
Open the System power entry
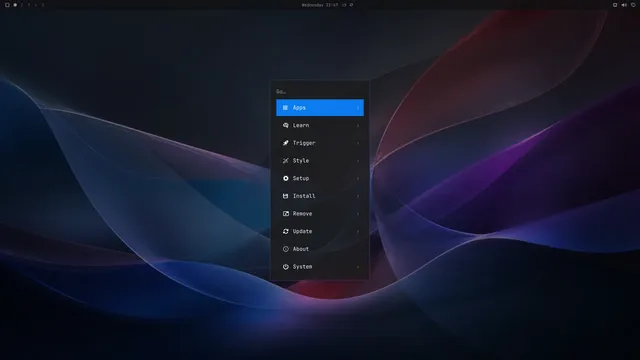(x=320, y=267)
